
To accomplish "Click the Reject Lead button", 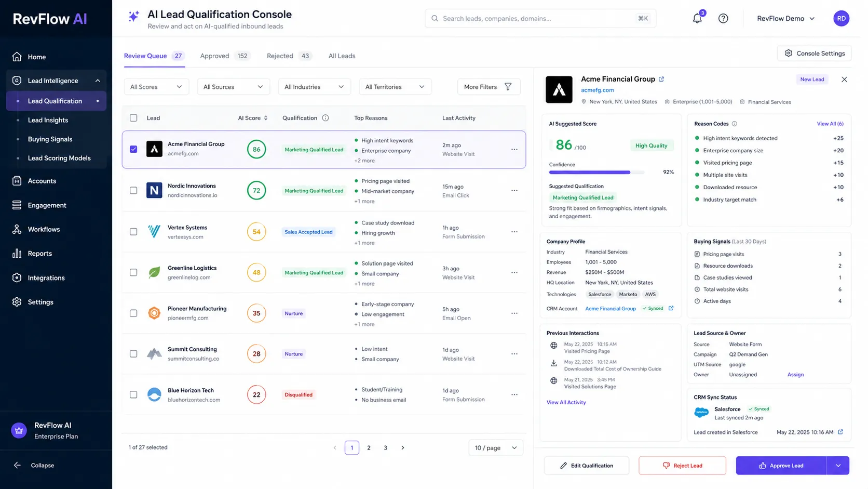I will coord(682,466).
